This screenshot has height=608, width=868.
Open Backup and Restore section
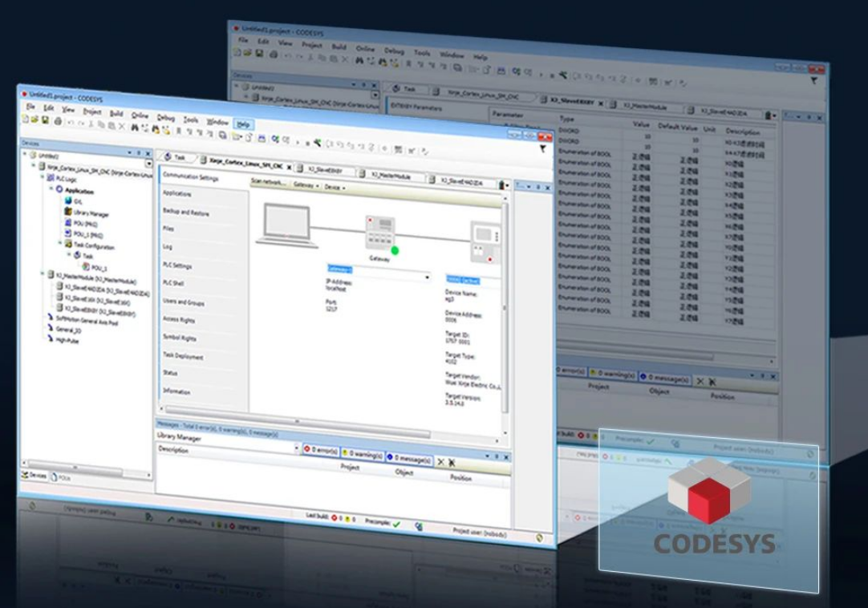point(186,213)
